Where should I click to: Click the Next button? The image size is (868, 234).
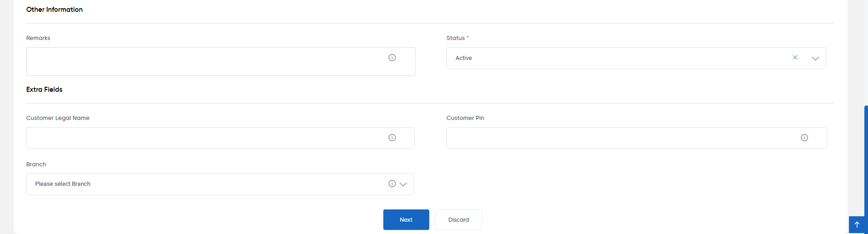(406, 219)
